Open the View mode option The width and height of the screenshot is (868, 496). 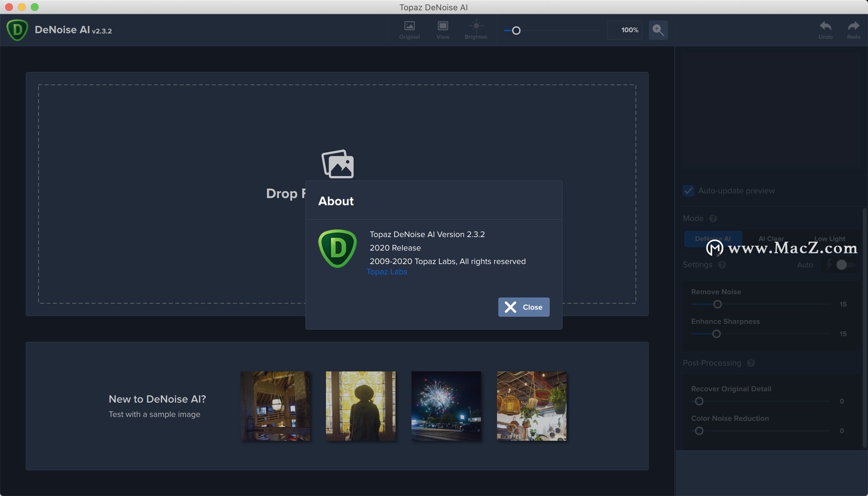point(443,30)
